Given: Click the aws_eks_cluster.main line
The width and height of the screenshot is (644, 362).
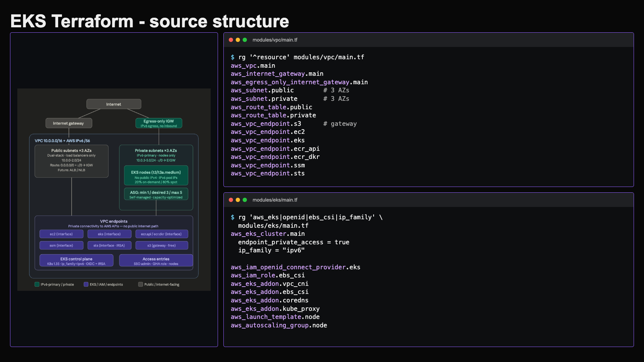Looking at the screenshot, I should 268,234.
